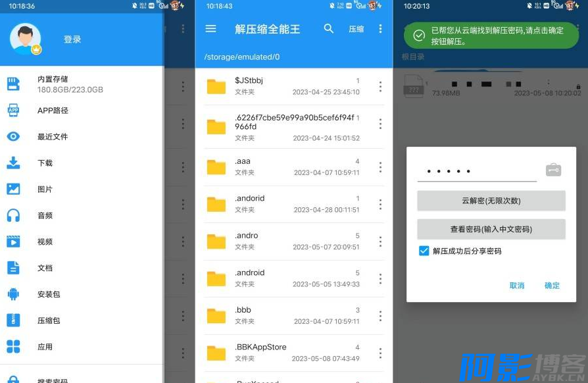Image resolution: width=588 pixels, height=383 pixels.
Task: Select the APP路径 phone icon
Action: tap(14, 111)
